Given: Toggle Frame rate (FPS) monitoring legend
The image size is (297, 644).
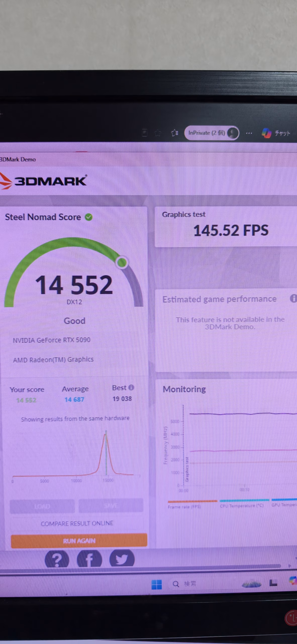Looking at the screenshot, I should click(x=192, y=504).
